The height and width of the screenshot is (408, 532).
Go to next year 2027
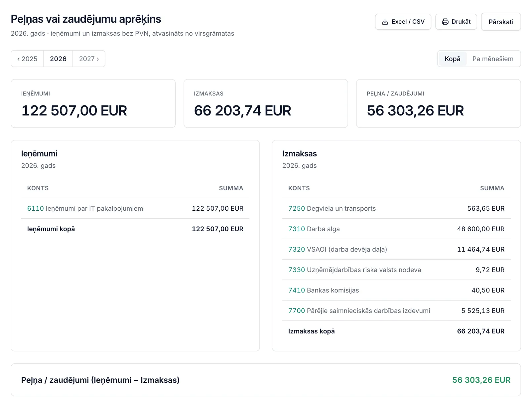click(89, 59)
